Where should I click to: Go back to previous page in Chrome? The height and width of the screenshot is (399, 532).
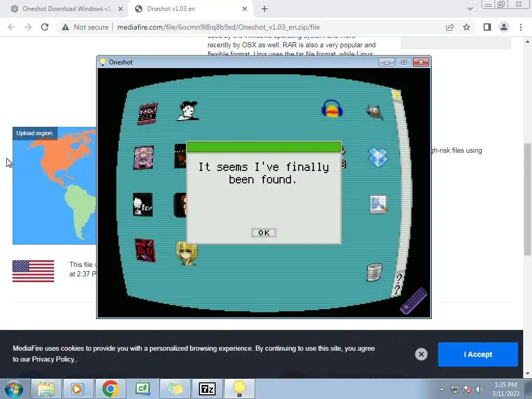click(x=11, y=27)
